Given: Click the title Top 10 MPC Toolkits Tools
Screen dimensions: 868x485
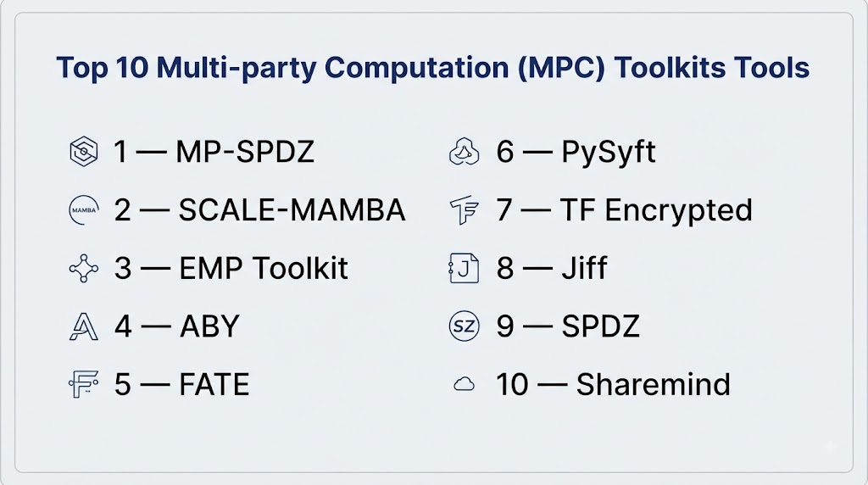Looking at the screenshot, I should pos(433,68).
